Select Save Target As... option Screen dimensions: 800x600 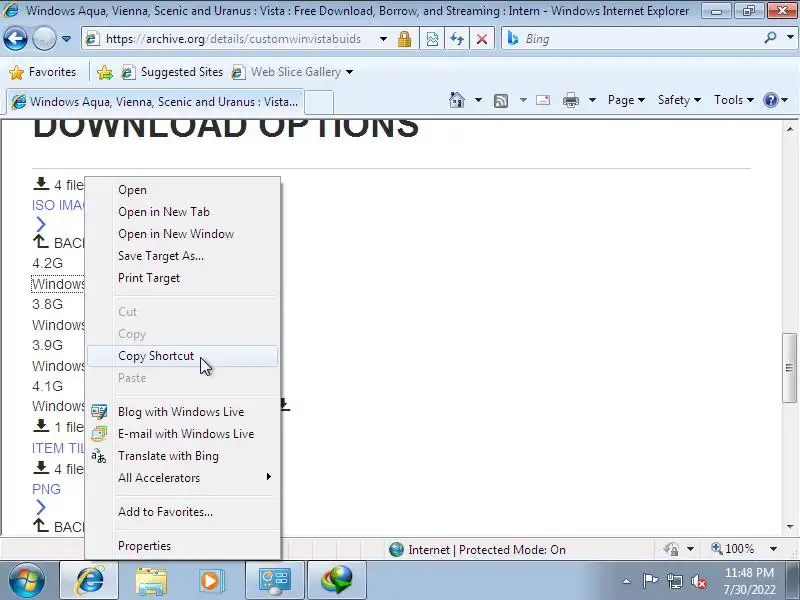[183, 256]
